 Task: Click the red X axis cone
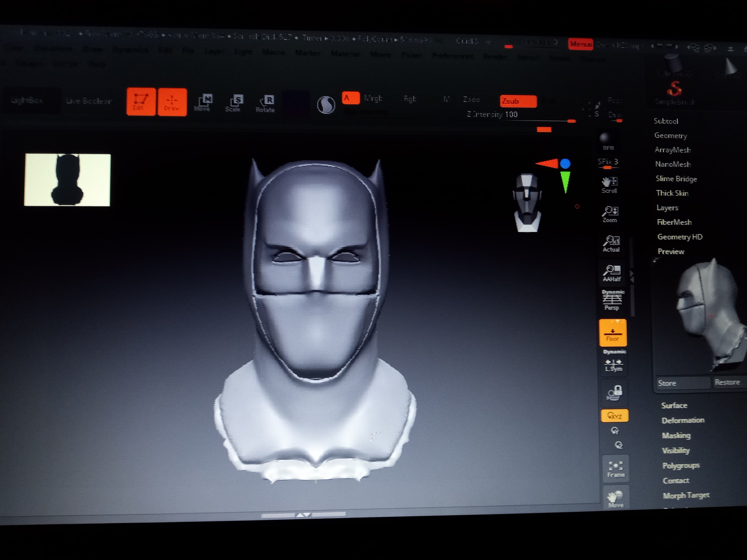pos(547,163)
